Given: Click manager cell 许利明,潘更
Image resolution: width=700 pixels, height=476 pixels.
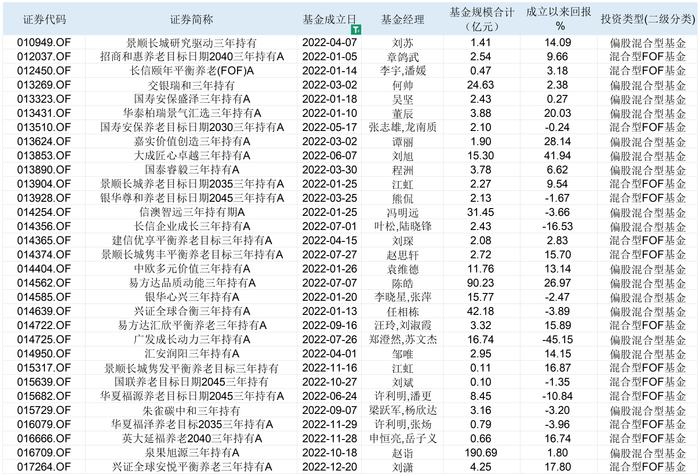Looking at the screenshot, I should (403, 396).
